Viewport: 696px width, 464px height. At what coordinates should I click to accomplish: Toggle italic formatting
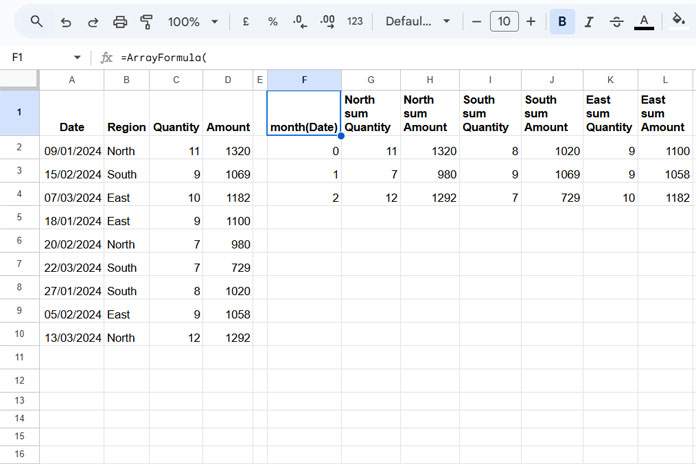click(589, 21)
